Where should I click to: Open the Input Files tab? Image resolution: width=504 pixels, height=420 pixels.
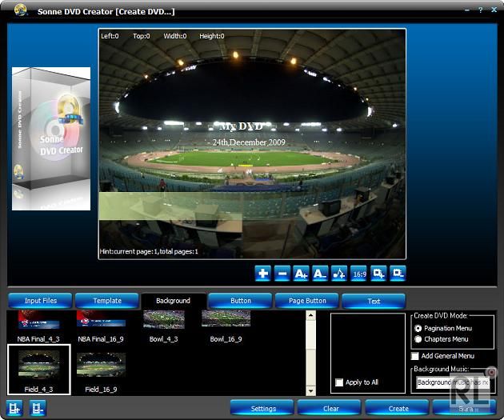tap(40, 301)
